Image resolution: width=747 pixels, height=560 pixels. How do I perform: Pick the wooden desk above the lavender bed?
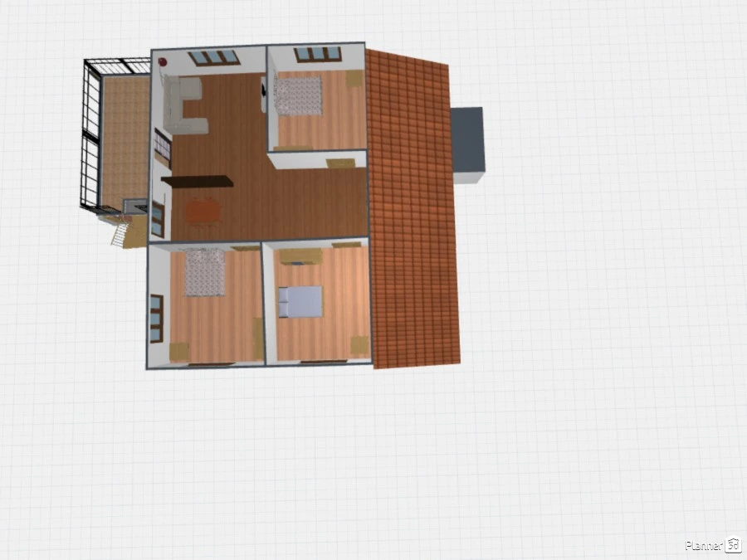coord(300,256)
